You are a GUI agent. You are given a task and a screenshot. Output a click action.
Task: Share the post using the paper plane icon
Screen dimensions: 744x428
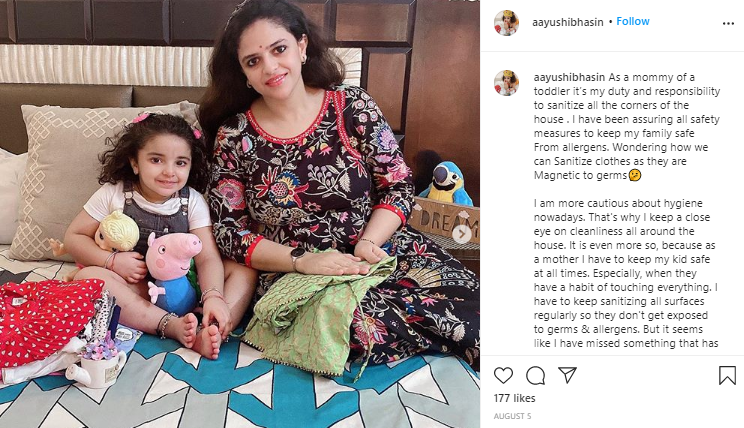[567, 375]
